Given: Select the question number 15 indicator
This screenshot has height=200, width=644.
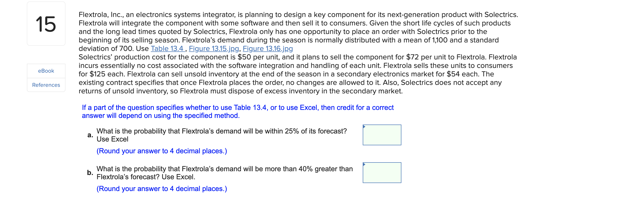Looking at the screenshot, I should pos(46,24).
